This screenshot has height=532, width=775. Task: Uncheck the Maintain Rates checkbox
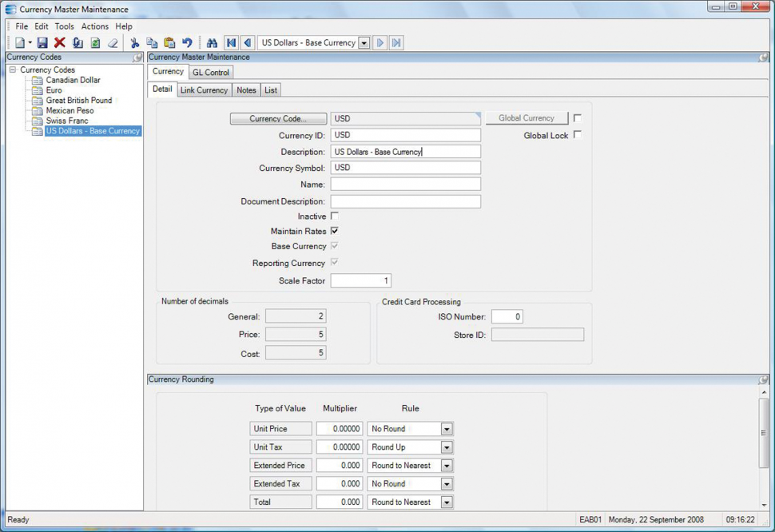[335, 231]
